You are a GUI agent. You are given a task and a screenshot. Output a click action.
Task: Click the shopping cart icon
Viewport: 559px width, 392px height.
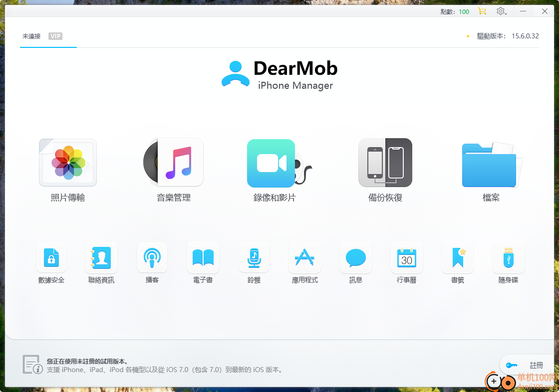[x=482, y=11]
